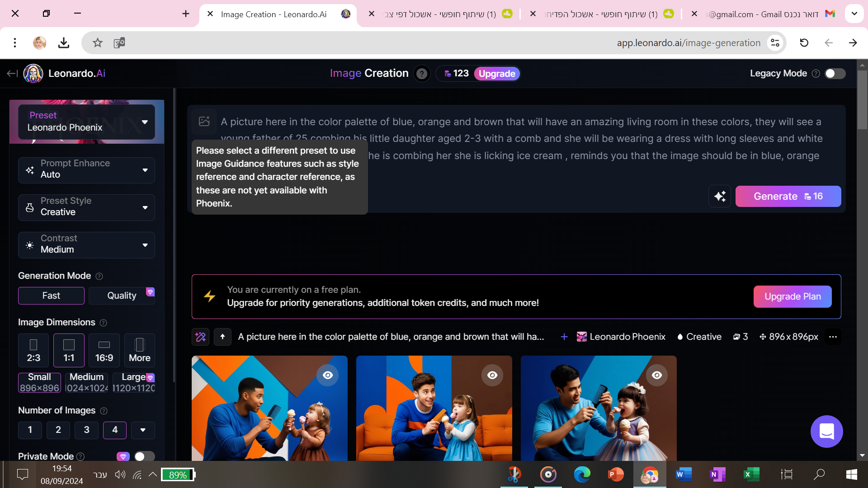This screenshot has width=868, height=488.
Task: Select the Quality generation mode
Action: click(122, 296)
